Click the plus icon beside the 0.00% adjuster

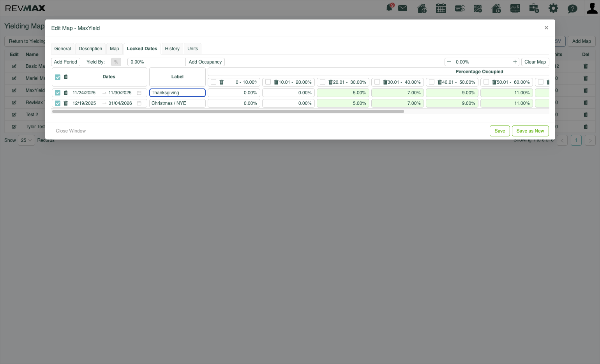pyautogui.click(x=515, y=62)
